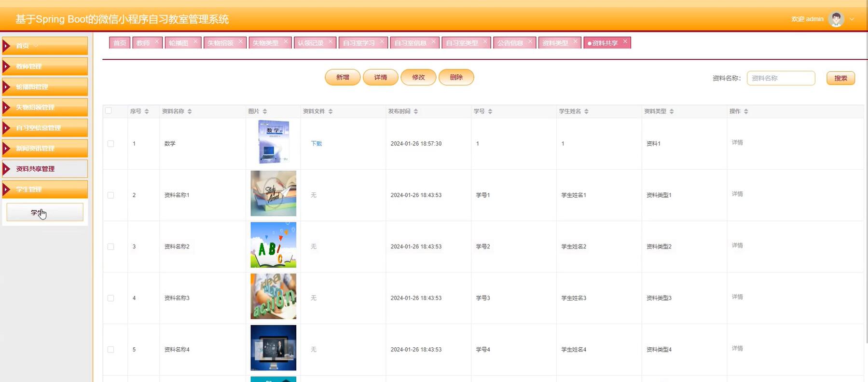Expand 首页 in the sidebar

tap(45, 46)
